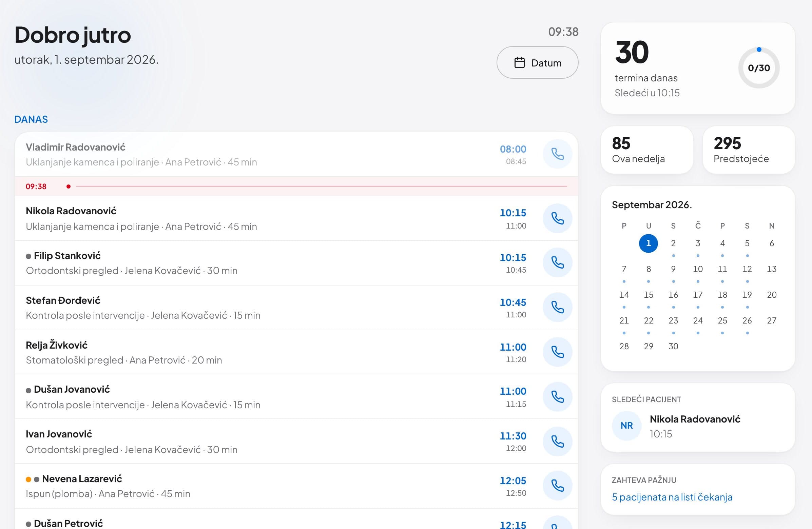Open Ivan Jovanović's 11:30 appointment

(296, 442)
